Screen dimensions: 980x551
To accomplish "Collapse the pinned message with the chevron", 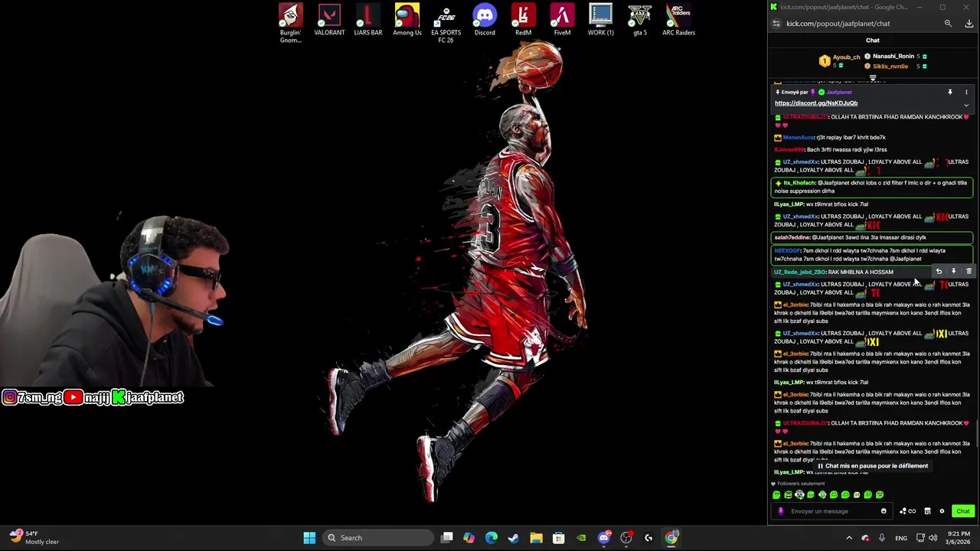I will 966,105.
